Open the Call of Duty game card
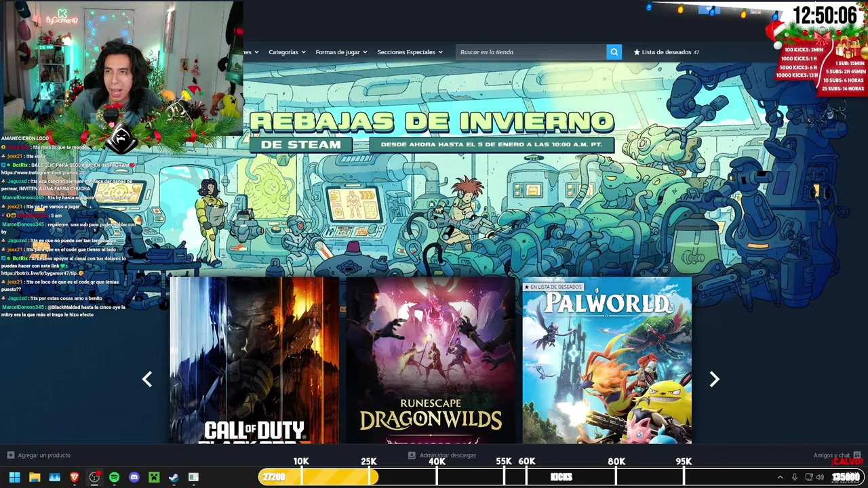This screenshot has height=488, width=868. pyautogui.click(x=254, y=360)
